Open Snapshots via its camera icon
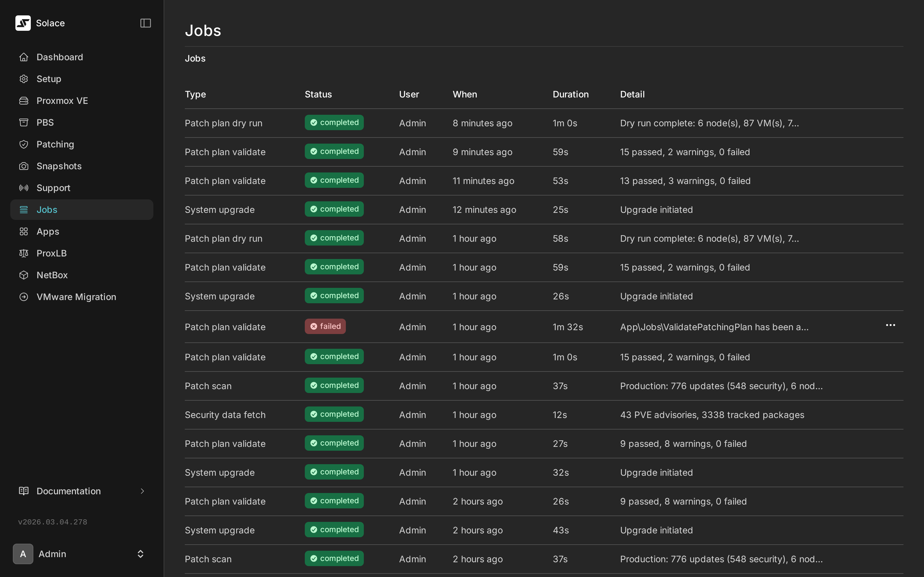924x577 pixels. click(23, 166)
